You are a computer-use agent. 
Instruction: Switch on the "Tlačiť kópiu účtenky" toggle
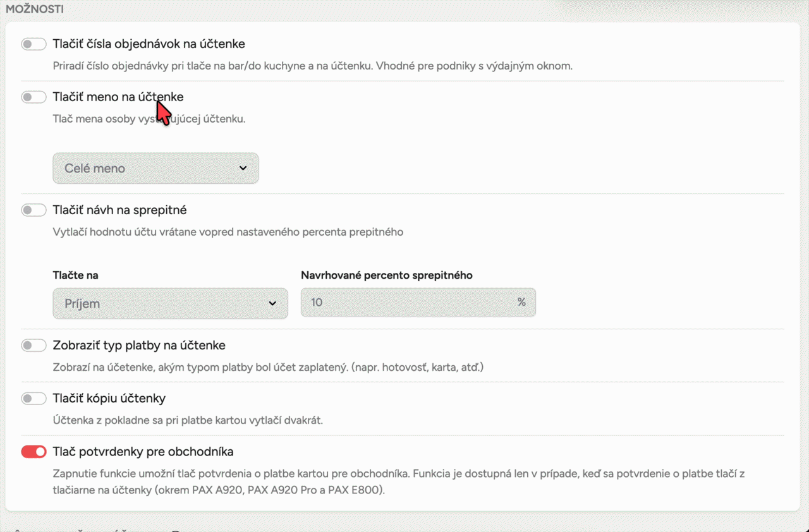pyautogui.click(x=33, y=399)
